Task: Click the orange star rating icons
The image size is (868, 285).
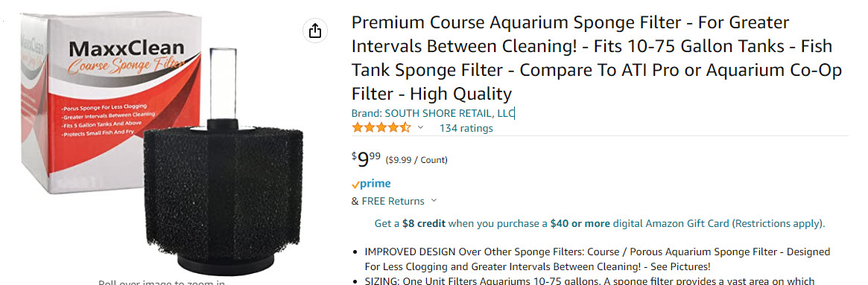Action: click(x=381, y=128)
